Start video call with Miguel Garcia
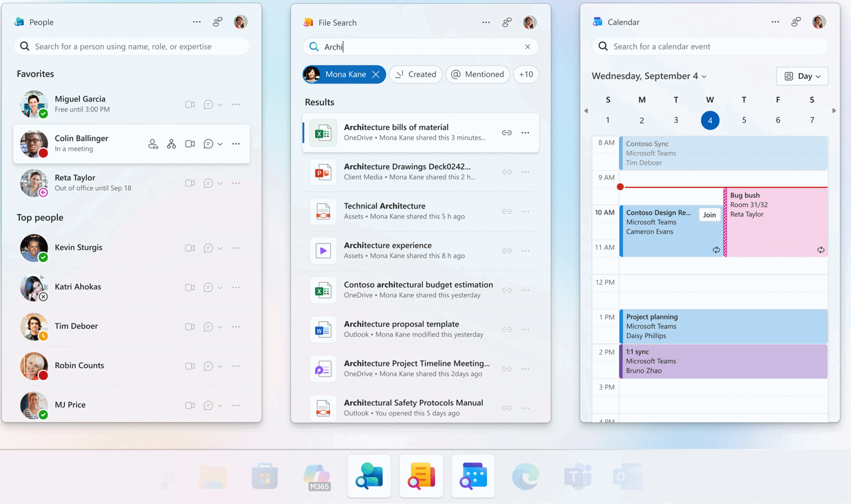The image size is (851, 504). click(190, 104)
